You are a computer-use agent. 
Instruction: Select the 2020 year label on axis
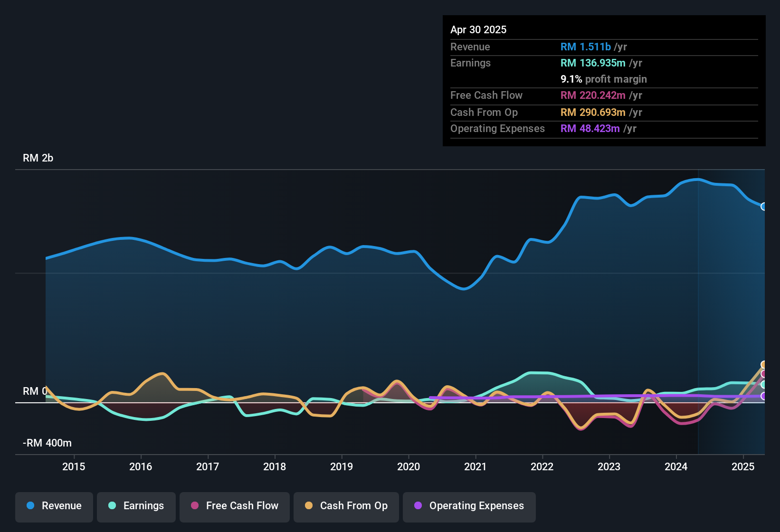coord(409,466)
